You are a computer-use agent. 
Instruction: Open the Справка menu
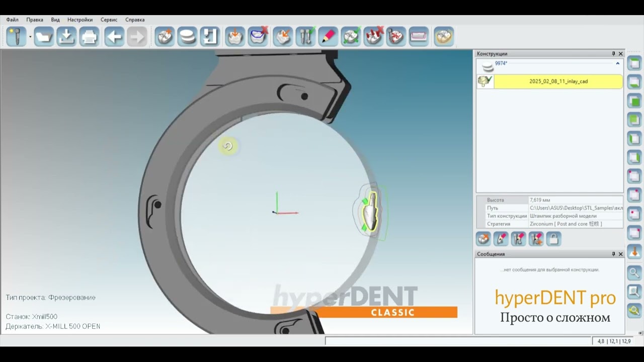(135, 20)
